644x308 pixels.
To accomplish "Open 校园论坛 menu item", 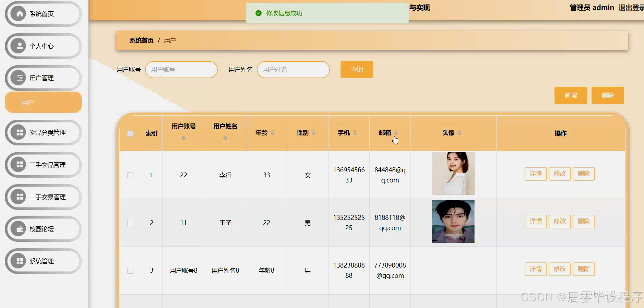I will click(43, 229).
